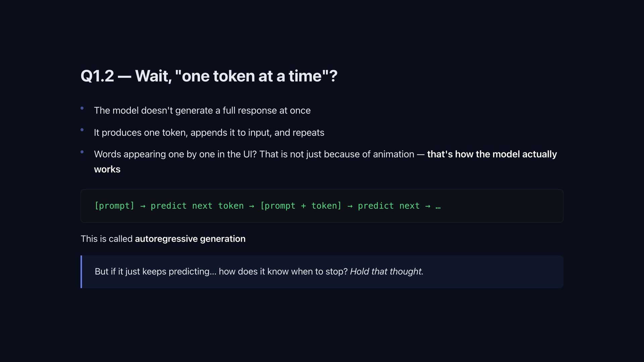This screenshot has height=362, width=644.
Task: Click the plus sign inside "[prompt + token]"
Action: tap(303, 206)
